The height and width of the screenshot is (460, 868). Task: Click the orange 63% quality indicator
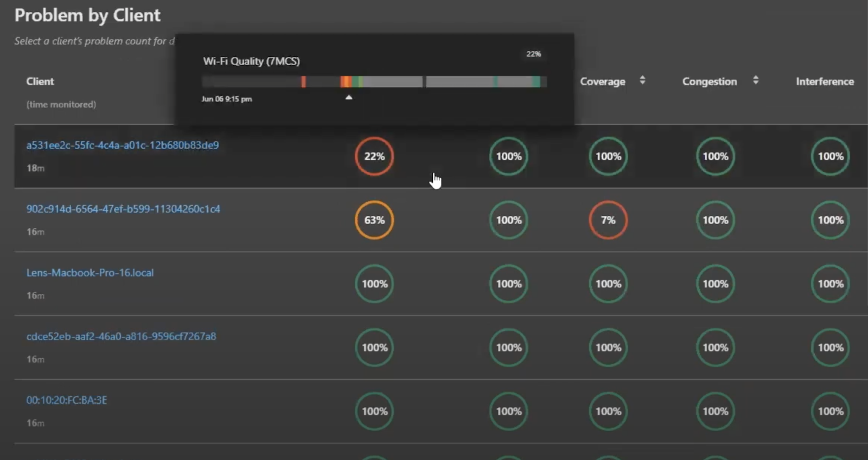(374, 220)
